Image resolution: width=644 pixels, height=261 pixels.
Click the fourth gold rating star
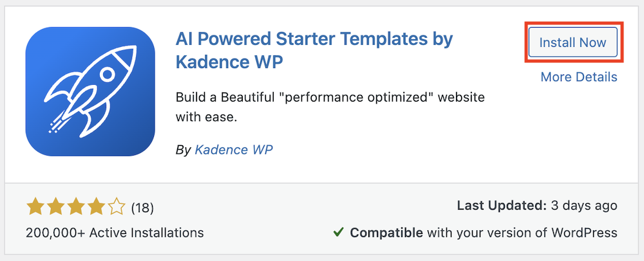96,207
